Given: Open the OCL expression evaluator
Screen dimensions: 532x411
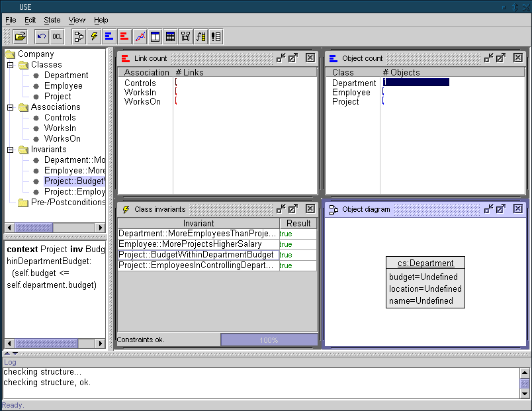Looking at the screenshot, I should [57, 36].
